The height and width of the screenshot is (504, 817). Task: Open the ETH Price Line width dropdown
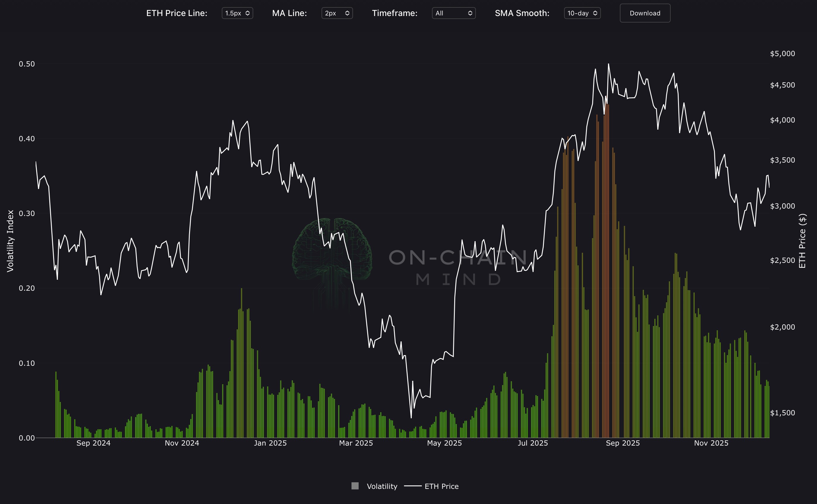237,13
